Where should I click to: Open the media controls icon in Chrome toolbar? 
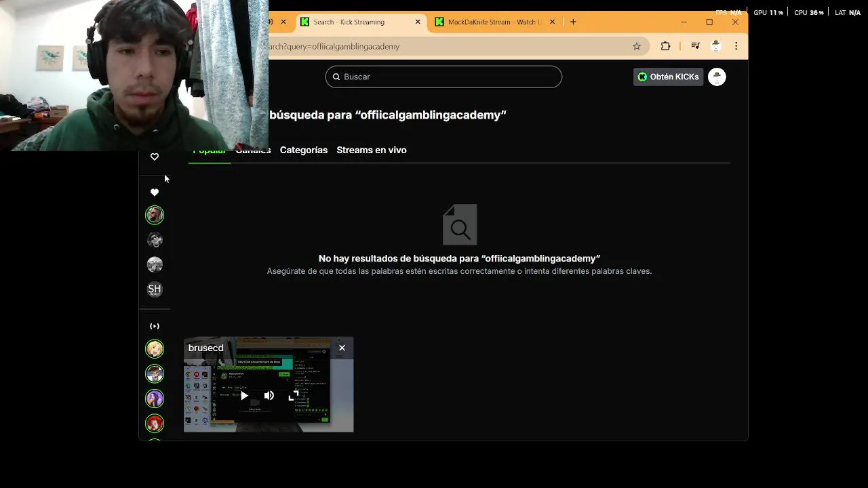(x=695, y=46)
